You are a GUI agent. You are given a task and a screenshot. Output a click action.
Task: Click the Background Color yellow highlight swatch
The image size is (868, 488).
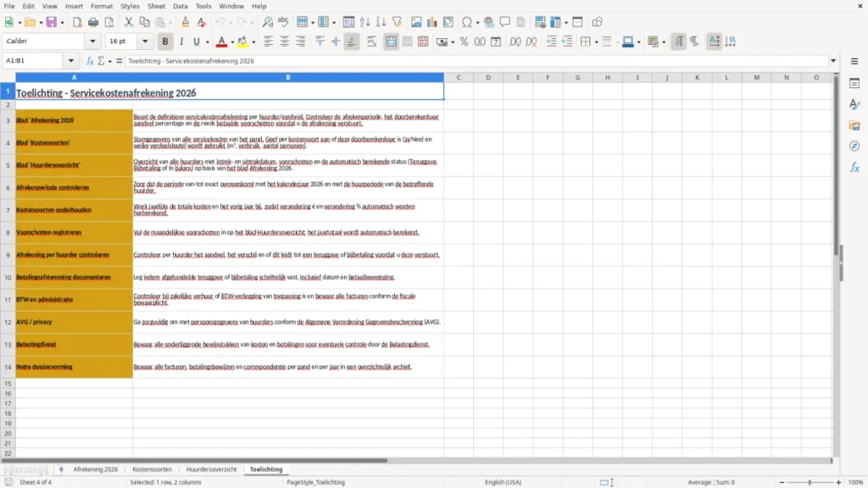pos(242,42)
